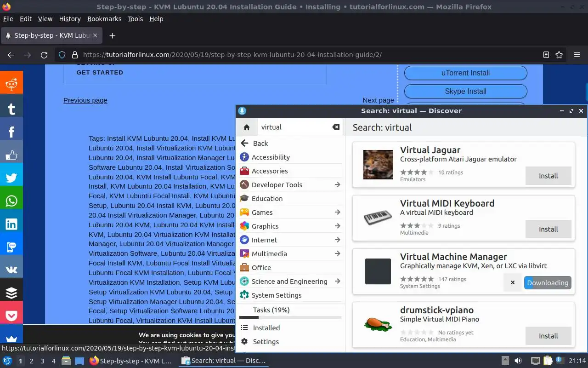Click the volume icon in system tray

518,361
